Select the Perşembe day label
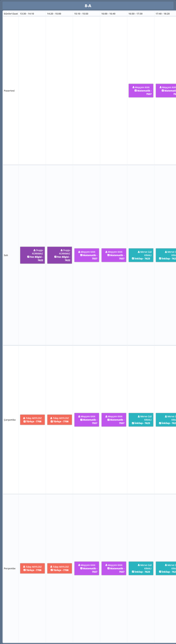Viewport: 176px width, 644px height. click(x=10, y=568)
